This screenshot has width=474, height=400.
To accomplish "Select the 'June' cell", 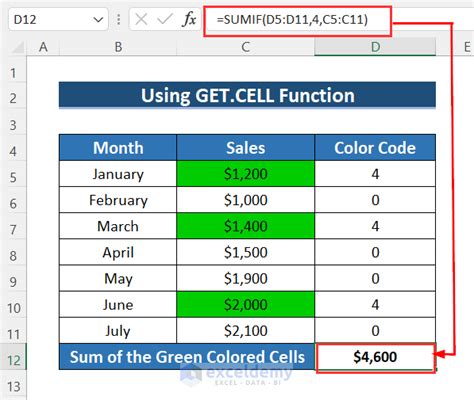I will [x=118, y=305].
